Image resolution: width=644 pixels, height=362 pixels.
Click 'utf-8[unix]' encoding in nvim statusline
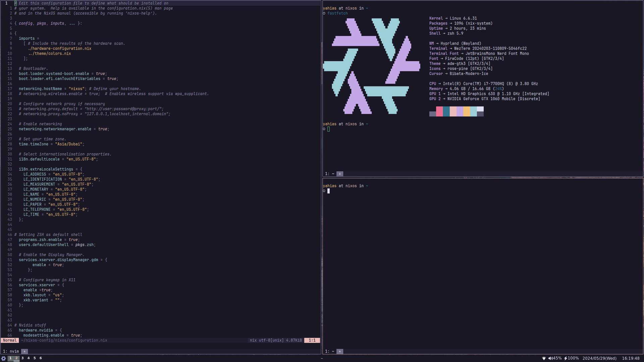(x=271, y=340)
